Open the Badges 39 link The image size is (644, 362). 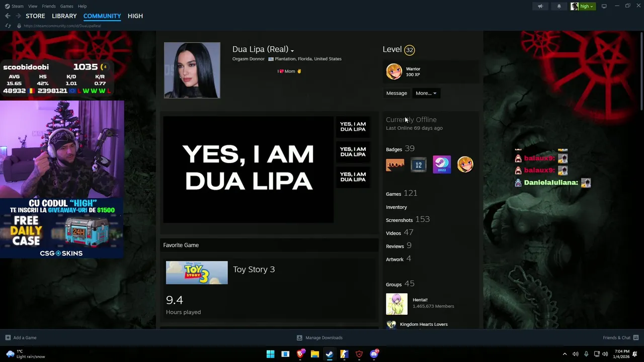(x=400, y=149)
